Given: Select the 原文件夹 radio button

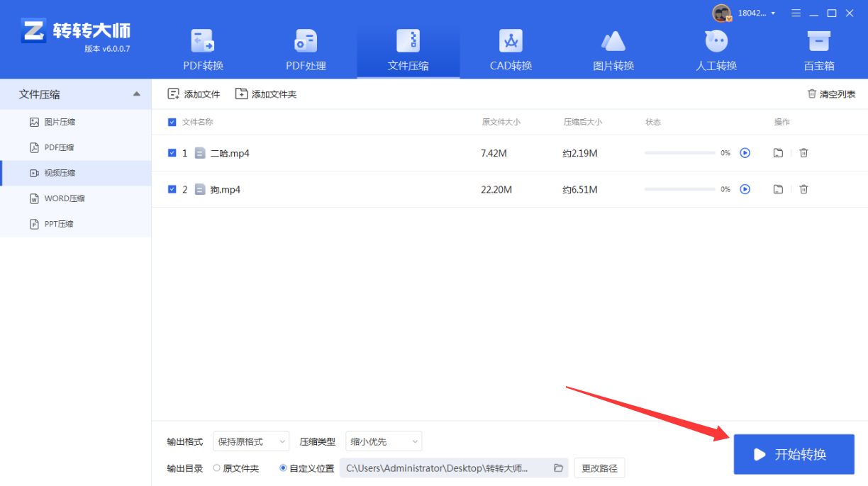Looking at the screenshot, I should pos(217,468).
